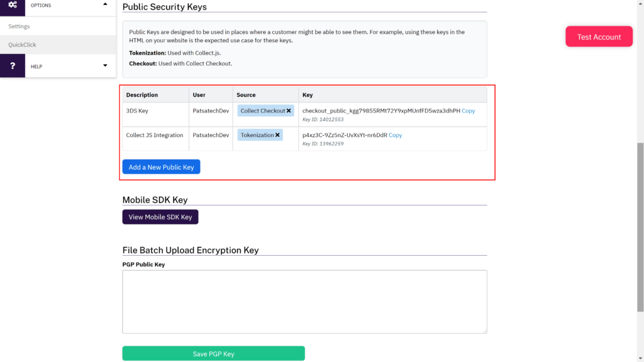Select QuickClick from the Options menu
This screenshot has width=644, height=362.
(22, 45)
